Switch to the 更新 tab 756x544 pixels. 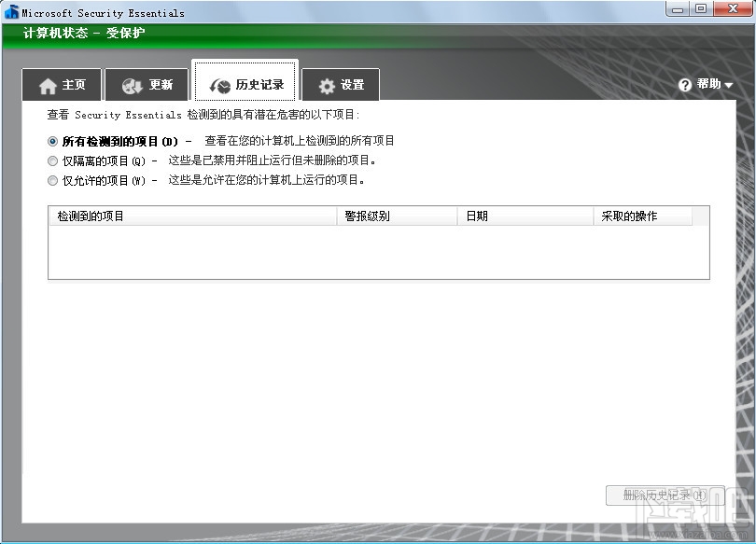tap(147, 85)
